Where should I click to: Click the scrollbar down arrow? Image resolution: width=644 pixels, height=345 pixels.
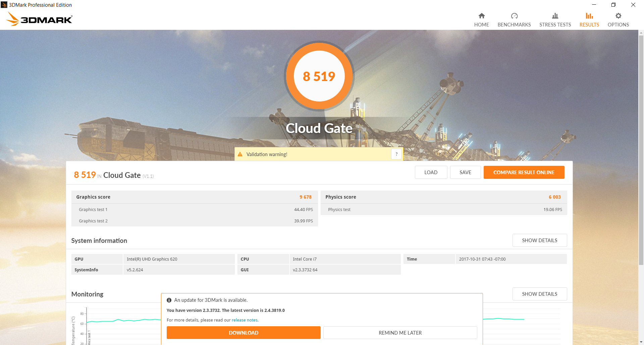641,342
